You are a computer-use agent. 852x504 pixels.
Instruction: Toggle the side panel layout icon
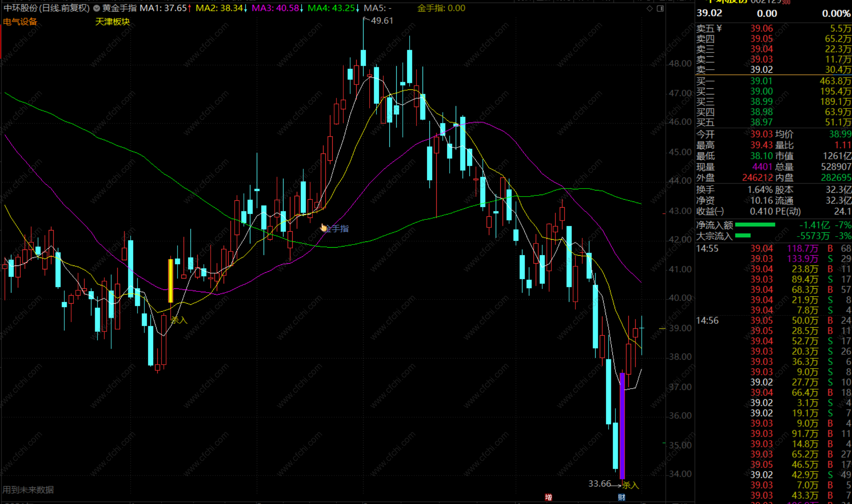pyautogui.click(x=660, y=8)
